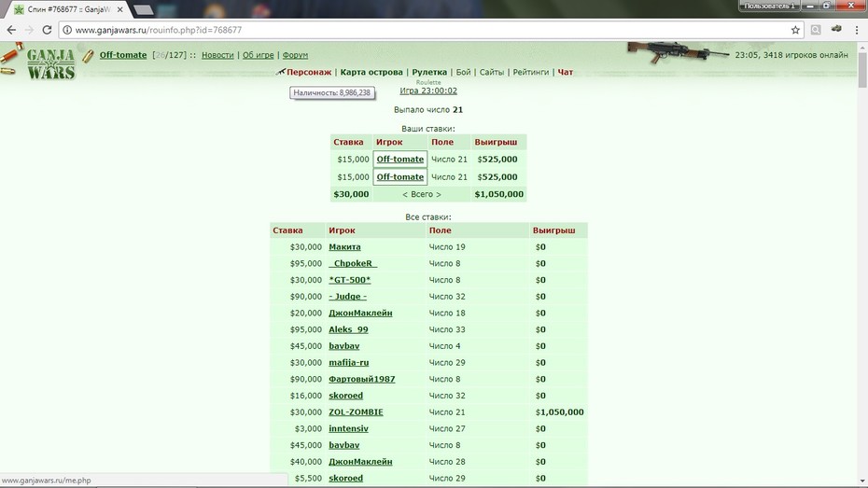Open ДжонМаклейн link on Число 18 row
Screen dimensions: 868x488
(x=360, y=314)
